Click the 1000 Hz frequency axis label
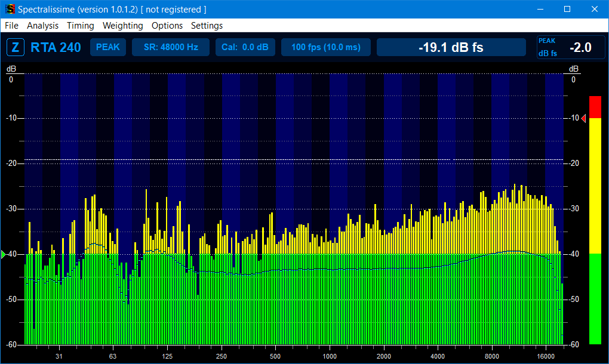The height and width of the screenshot is (364, 609). point(330,356)
